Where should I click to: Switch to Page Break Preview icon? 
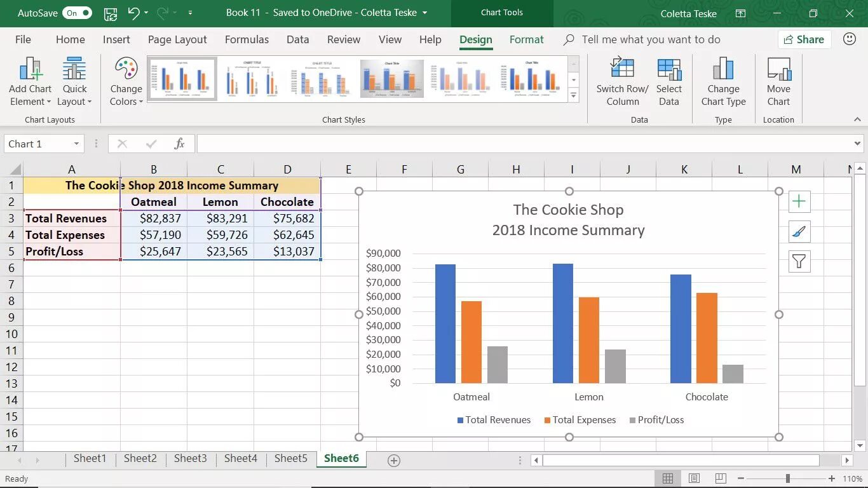click(721, 478)
